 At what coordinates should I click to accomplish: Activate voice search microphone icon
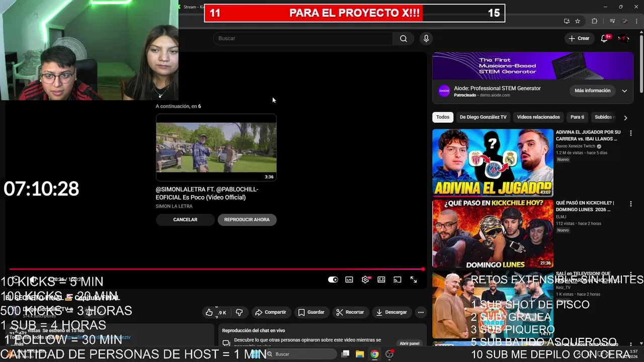[426, 39]
